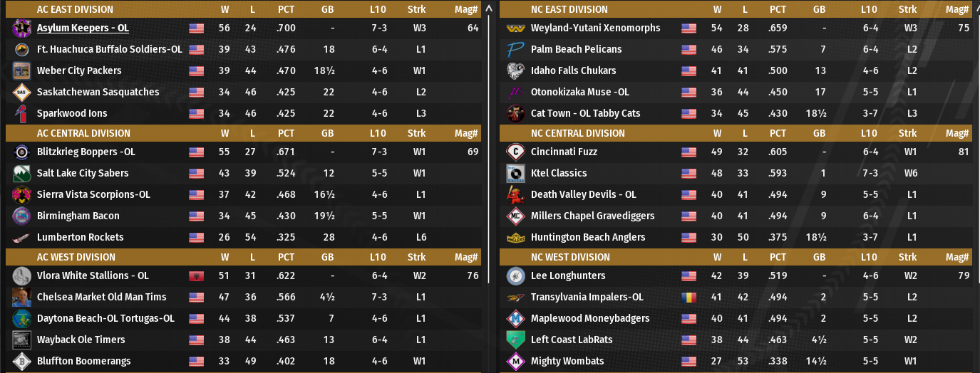Click the Left Coast LabRats logo

click(x=515, y=340)
